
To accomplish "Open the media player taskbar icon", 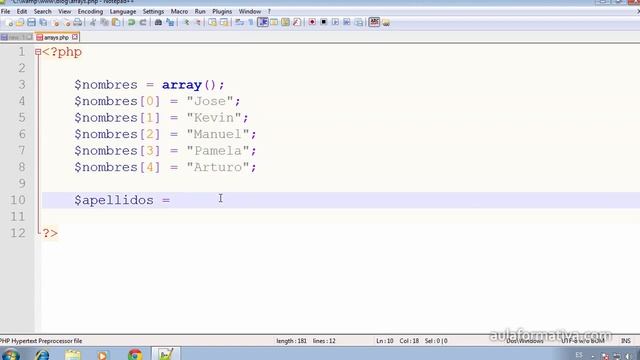I will [x=103, y=355].
